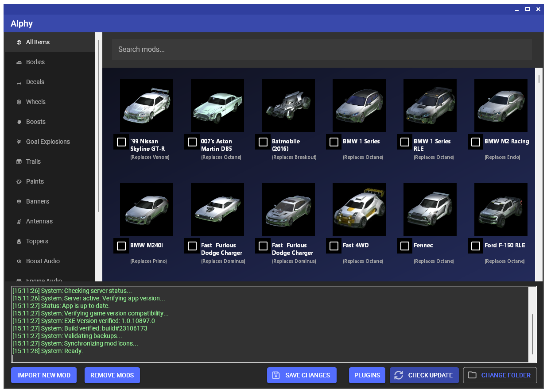Switch to the Goal Explosions category
The image size is (547, 392).
tap(50, 142)
